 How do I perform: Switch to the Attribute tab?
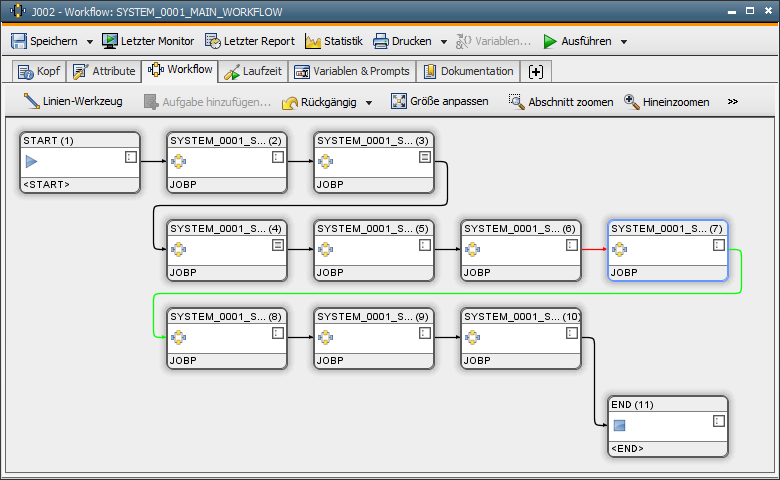pyautogui.click(x=104, y=71)
